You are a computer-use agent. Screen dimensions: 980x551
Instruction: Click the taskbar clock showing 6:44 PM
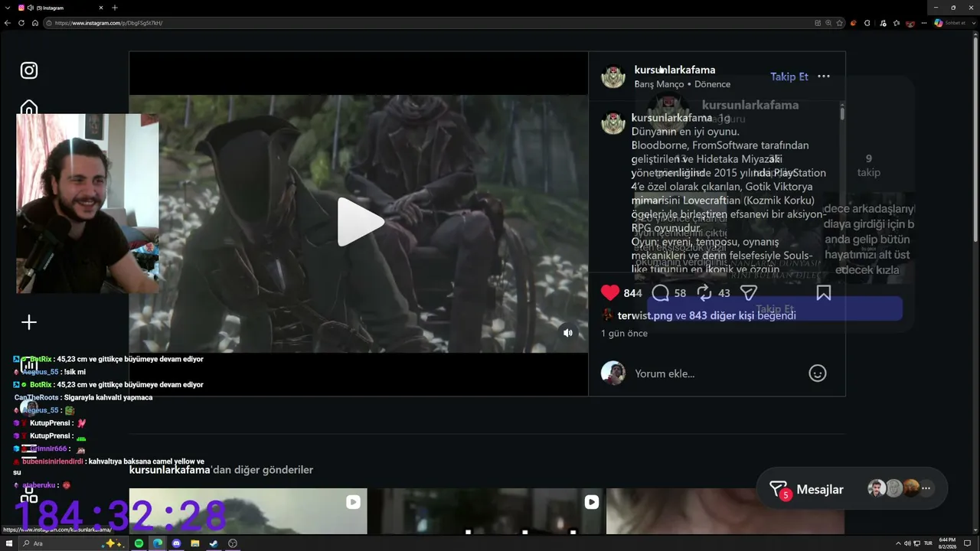(x=948, y=543)
